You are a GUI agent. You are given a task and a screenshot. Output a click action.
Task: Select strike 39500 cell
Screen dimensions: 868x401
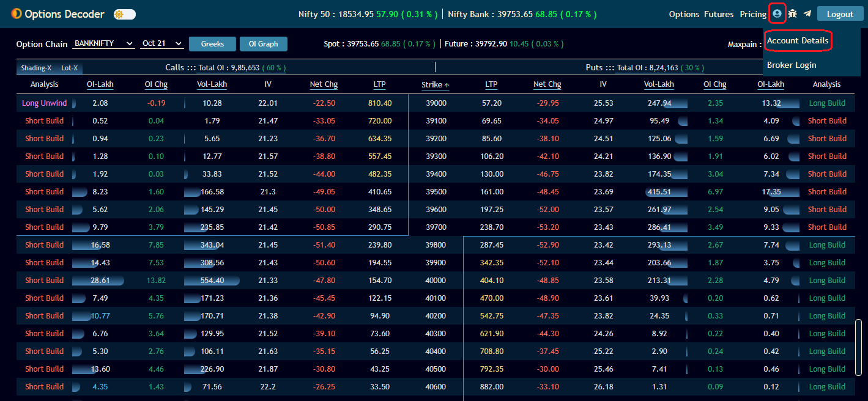(x=436, y=192)
